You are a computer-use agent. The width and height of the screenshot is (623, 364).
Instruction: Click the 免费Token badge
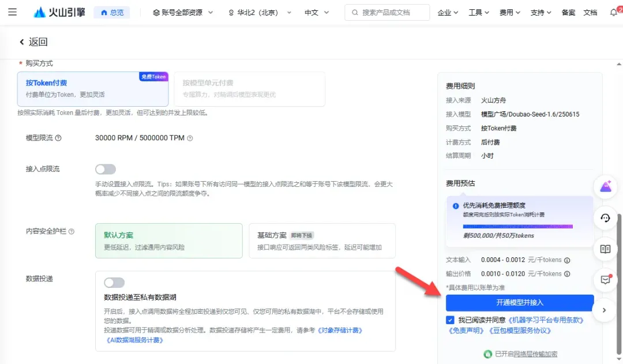point(153,77)
